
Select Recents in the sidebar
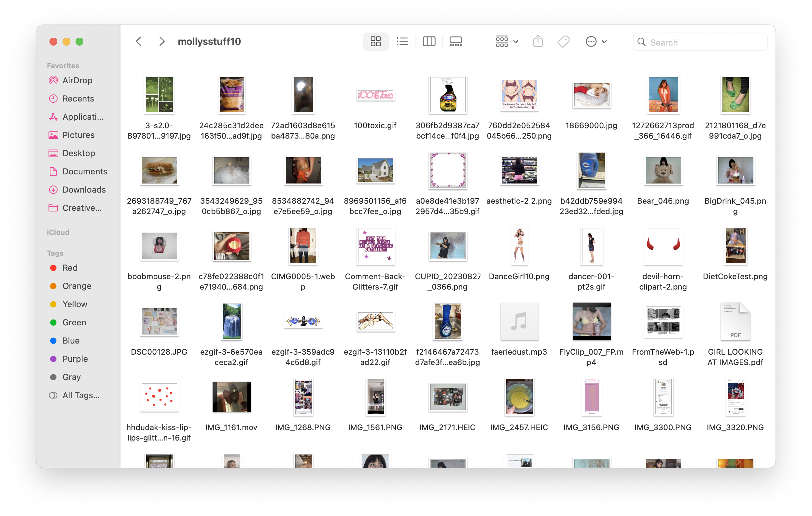coord(78,98)
